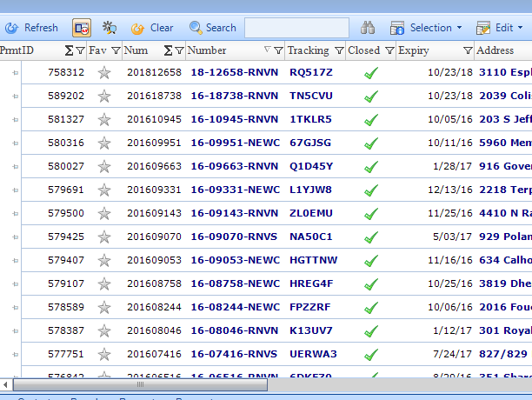Open the Expiry column filter
Screen dimensions: 532x400
pos(468,50)
